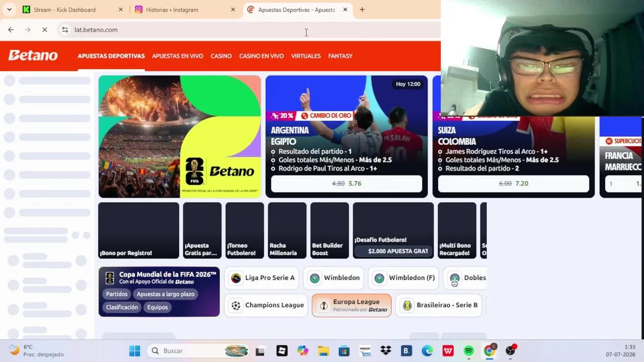Open Apuestas en Vivo menu
Viewport: 644px width, 362px height.
click(178, 56)
